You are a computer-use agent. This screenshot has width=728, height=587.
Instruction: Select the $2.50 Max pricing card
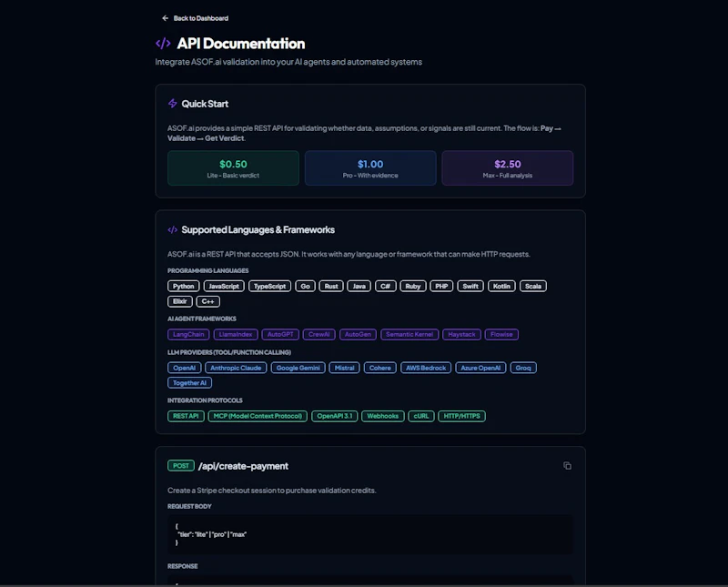pyautogui.click(x=508, y=168)
